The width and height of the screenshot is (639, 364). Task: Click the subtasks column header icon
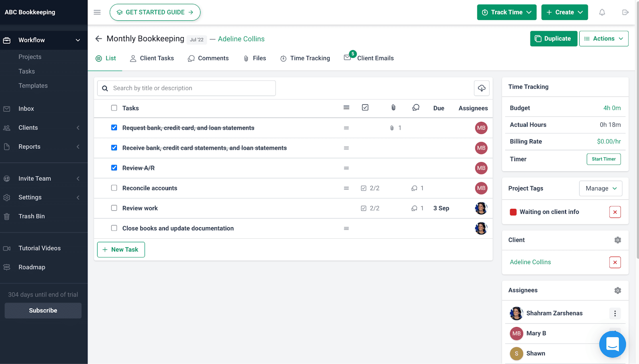(365, 107)
